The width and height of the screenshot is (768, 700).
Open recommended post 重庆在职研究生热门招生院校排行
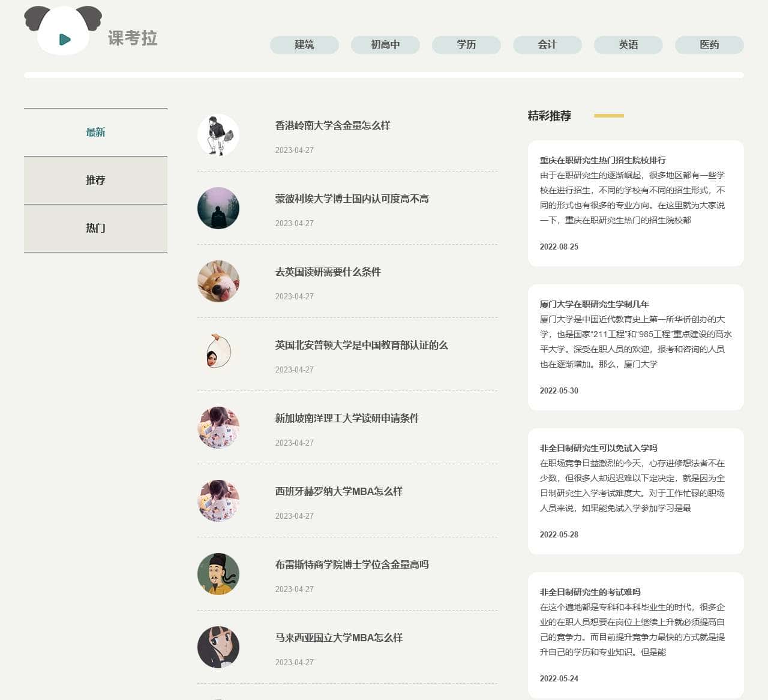pyautogui.click(x=603, y=160)
